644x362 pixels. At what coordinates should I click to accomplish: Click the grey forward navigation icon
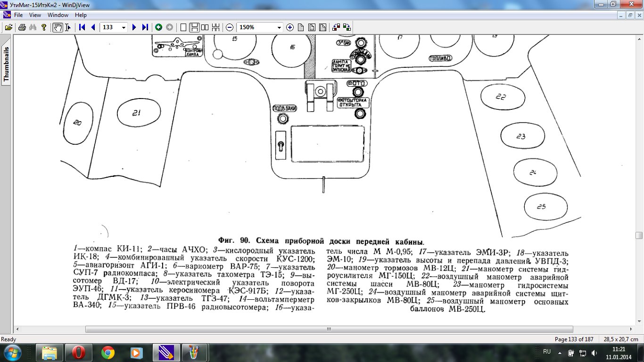169,27
